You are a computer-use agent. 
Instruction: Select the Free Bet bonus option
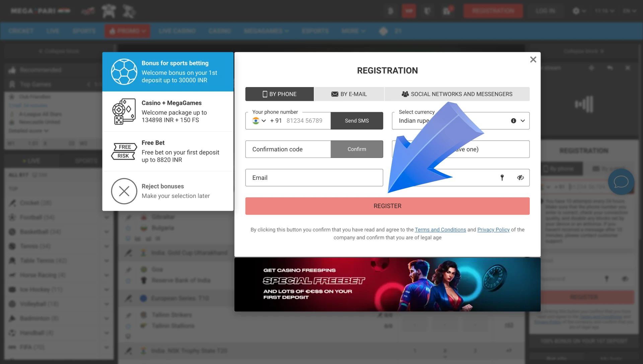coord(168,151)
